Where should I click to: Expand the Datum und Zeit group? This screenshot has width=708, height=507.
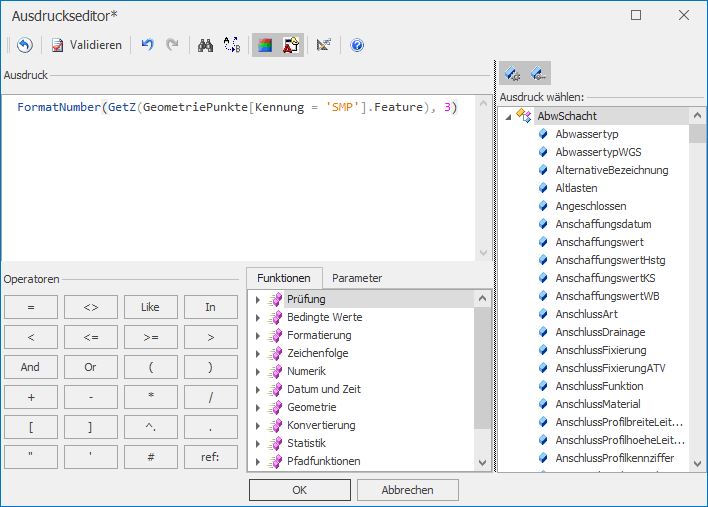(x=258, y=390)
